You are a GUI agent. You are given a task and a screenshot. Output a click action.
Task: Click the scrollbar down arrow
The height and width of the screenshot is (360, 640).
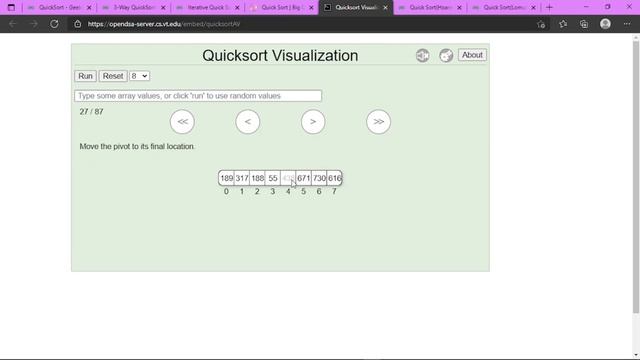click(636, 356)
